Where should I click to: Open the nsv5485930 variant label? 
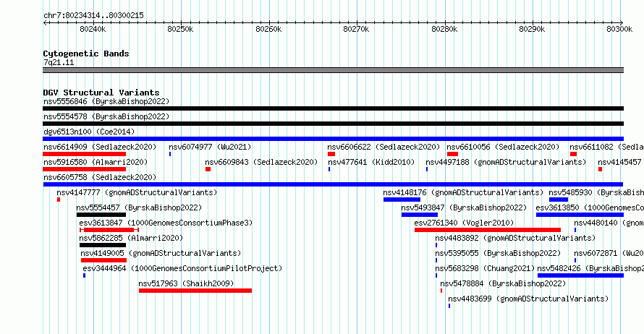pos(596,192)
